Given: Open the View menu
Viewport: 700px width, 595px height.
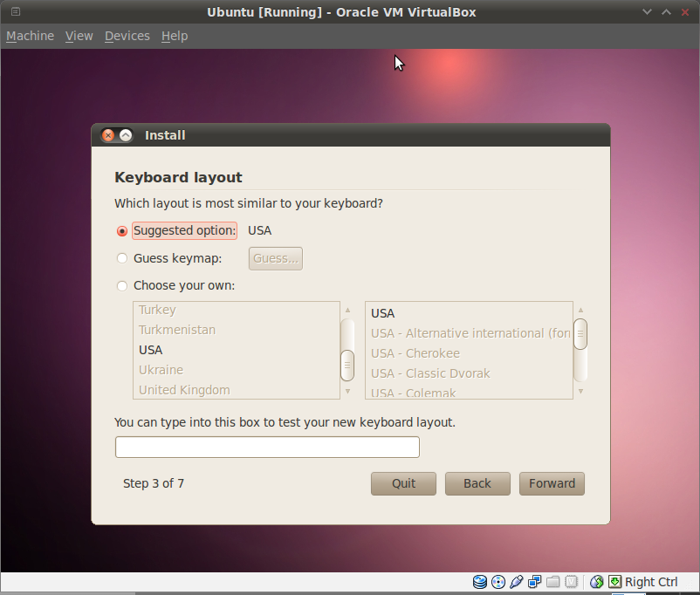Looking at the screenshot, I should click(79, 36).
